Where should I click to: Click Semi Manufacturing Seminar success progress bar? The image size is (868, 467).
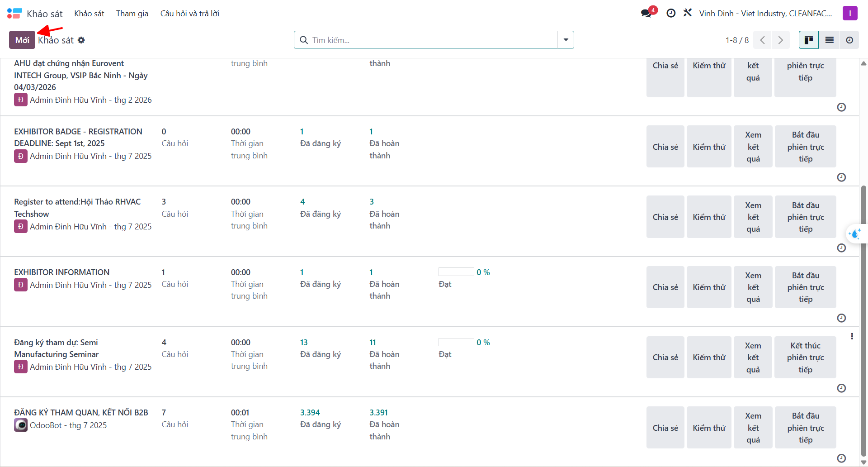[456, 342]
